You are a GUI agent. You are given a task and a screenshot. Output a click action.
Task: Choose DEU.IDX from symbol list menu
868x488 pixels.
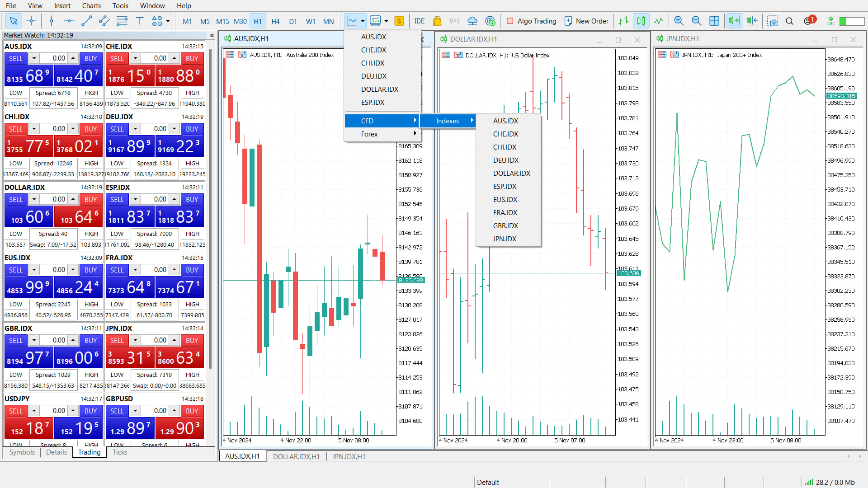pos(382,76)
